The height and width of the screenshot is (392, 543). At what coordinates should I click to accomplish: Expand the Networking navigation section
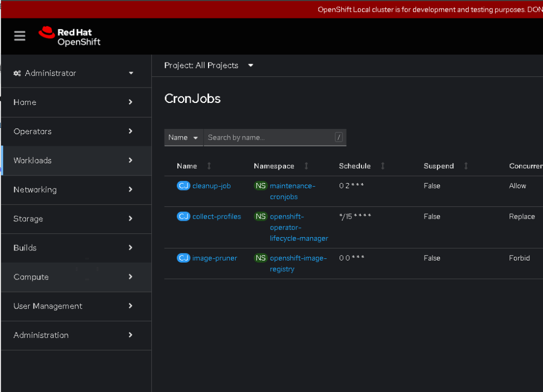coord(76,189)
